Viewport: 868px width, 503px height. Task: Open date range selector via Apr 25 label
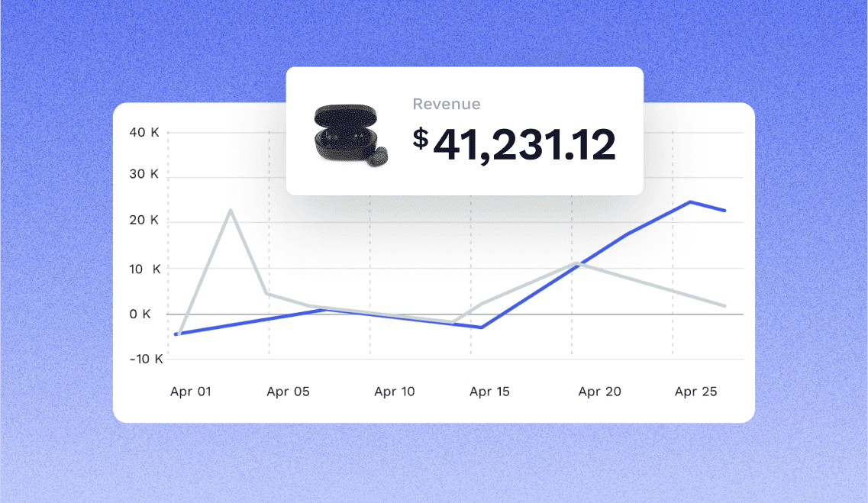[695, 391]
